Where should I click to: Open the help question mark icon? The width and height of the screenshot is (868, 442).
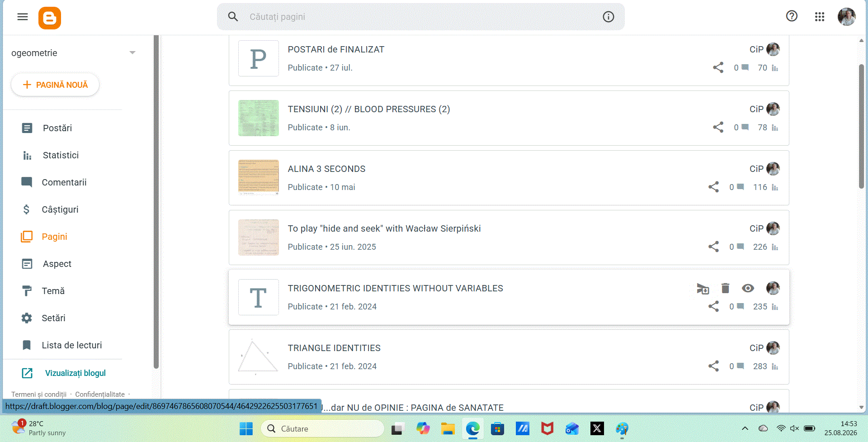coord(792,16)
